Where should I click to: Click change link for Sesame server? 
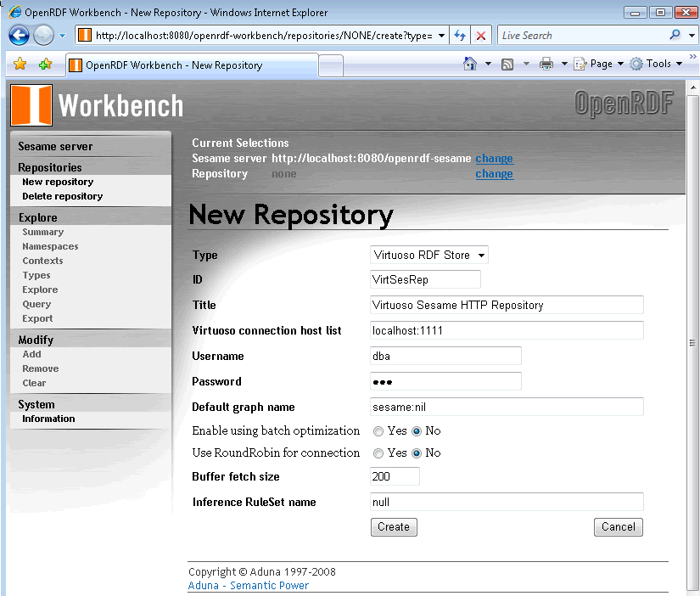(x=494, y=159)
